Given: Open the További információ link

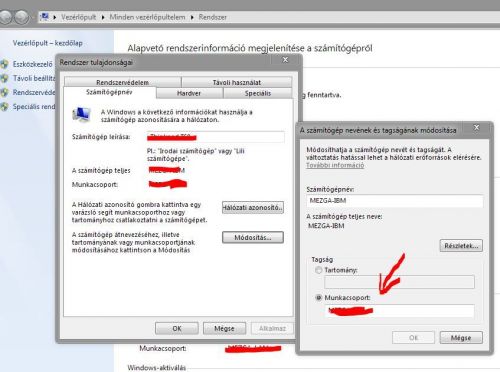Looking at the screenshot, I should [x=335, y=165].
